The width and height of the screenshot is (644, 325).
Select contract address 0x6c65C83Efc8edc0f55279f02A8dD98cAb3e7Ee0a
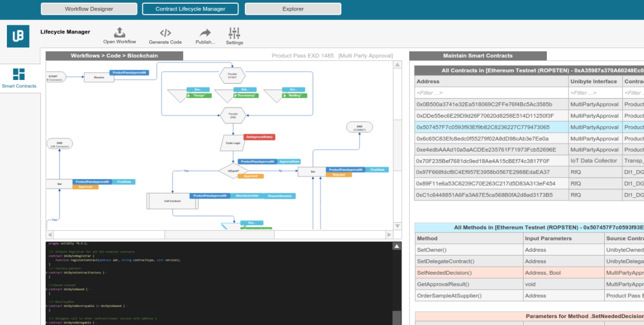point(483,138)
